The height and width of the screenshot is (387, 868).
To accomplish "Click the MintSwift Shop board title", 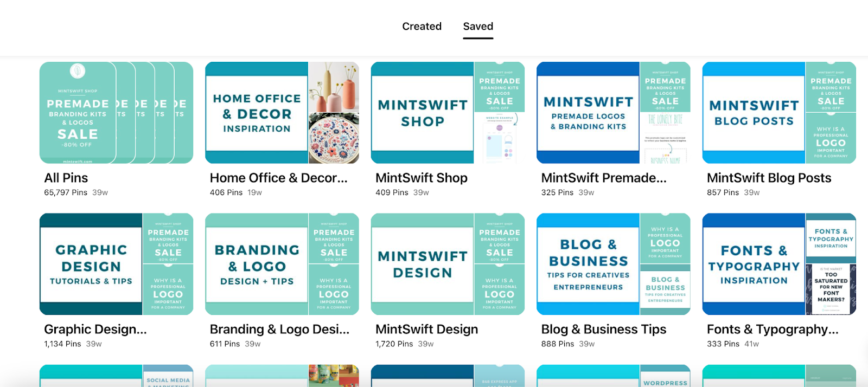I will tap(422, 178).
